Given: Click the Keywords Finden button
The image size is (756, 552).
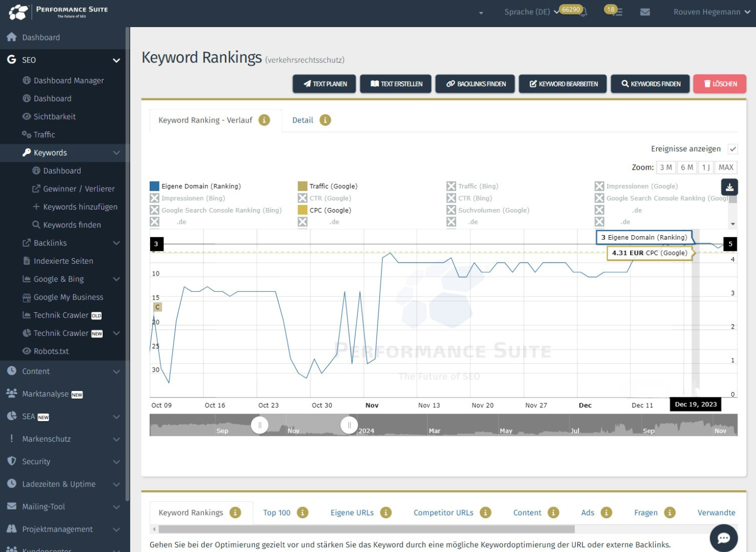Looking at the screenshot, I should [x=650, y=84].
